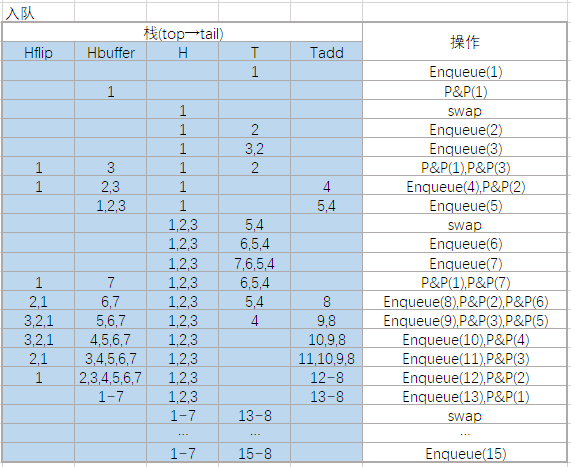Click the Tadd cell showing 11,10,9,8
The image size is (571, 467).
tap(327, 358)
